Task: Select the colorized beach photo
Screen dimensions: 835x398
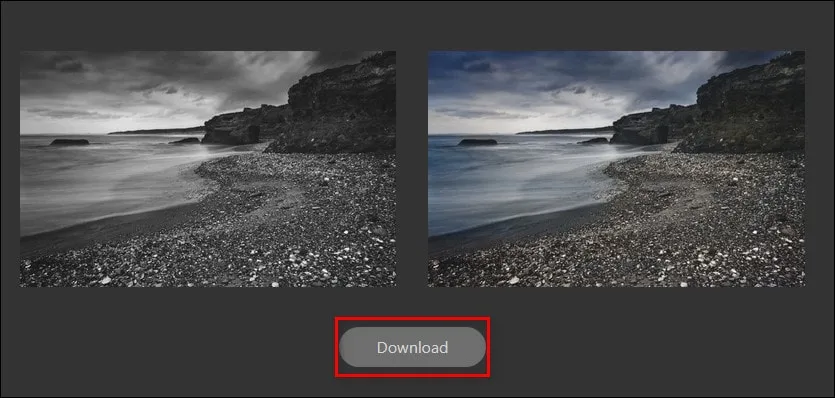Action: click(x=616, y=169)
